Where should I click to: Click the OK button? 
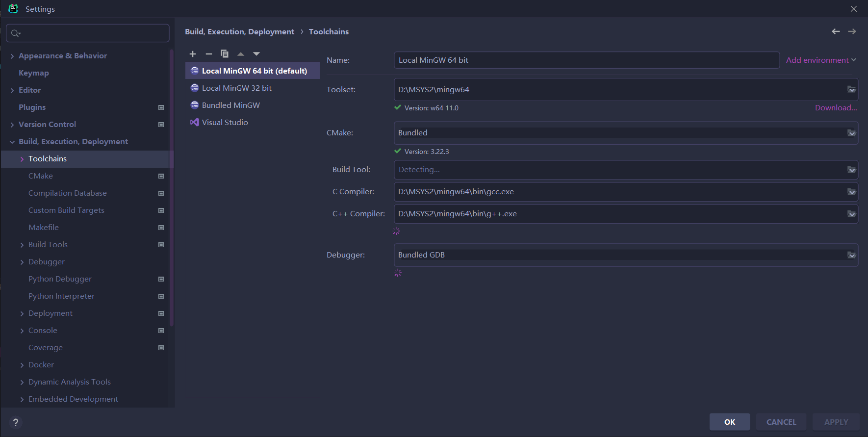(x=730, y=422)
